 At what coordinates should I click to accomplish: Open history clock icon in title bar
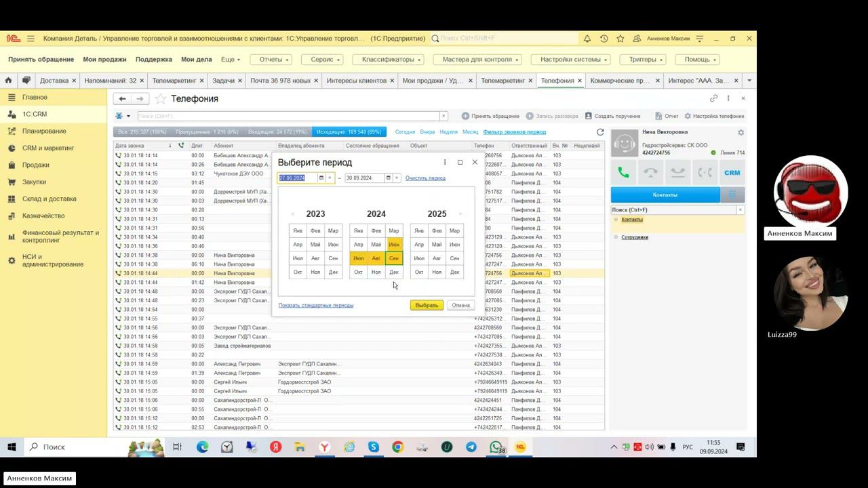click(604, 39)
